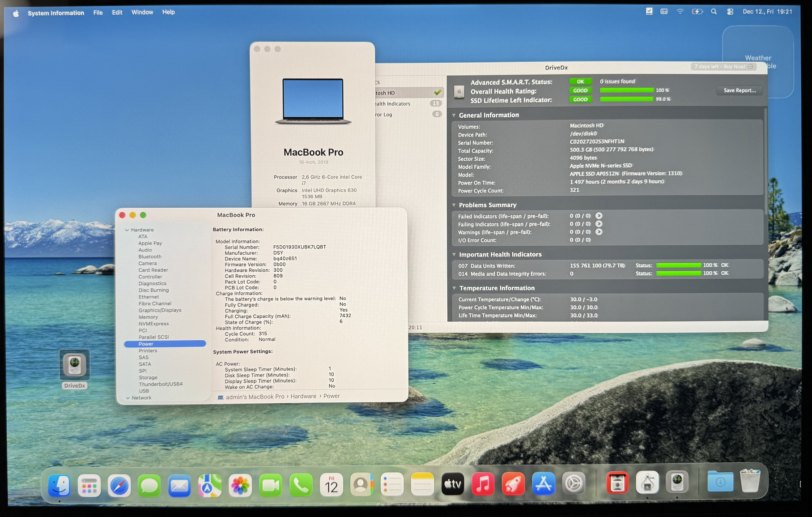Open the File menu
Screen dimensions: 812x517
[x=98, y=13]
